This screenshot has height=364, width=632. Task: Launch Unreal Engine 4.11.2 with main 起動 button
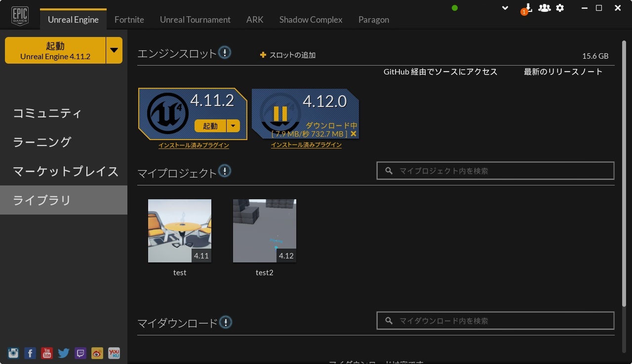click(x=55, y=50)
